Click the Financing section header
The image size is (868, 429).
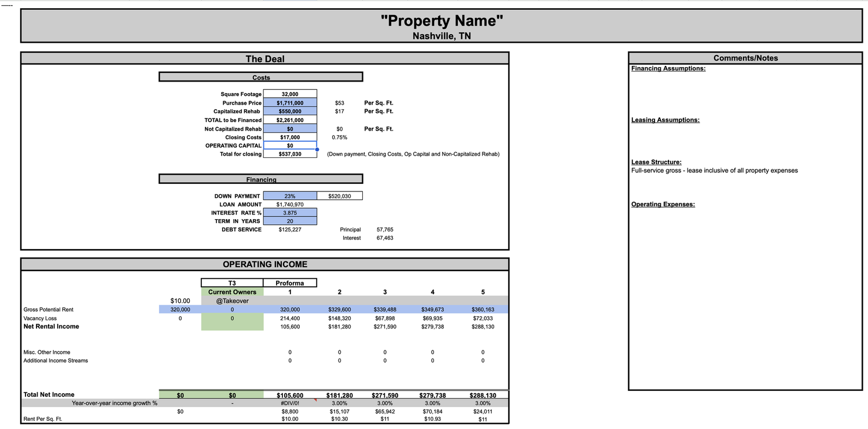pyautogui.click(x=261, y=179)
